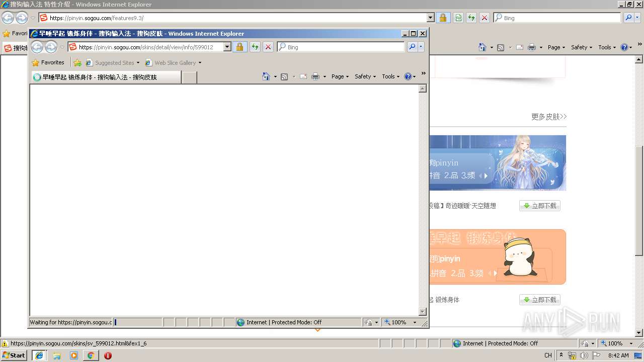This screenshot has height=362, width=644.
Task: Open Tools menu in background window
Action: pyautogui.click(x=607, y=47)
